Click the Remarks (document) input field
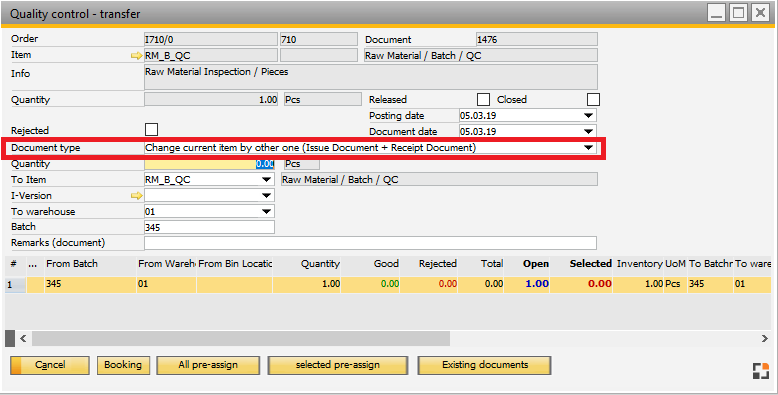Image resolution: width=778 pixels, height=395 pixels. click(370, 243)
